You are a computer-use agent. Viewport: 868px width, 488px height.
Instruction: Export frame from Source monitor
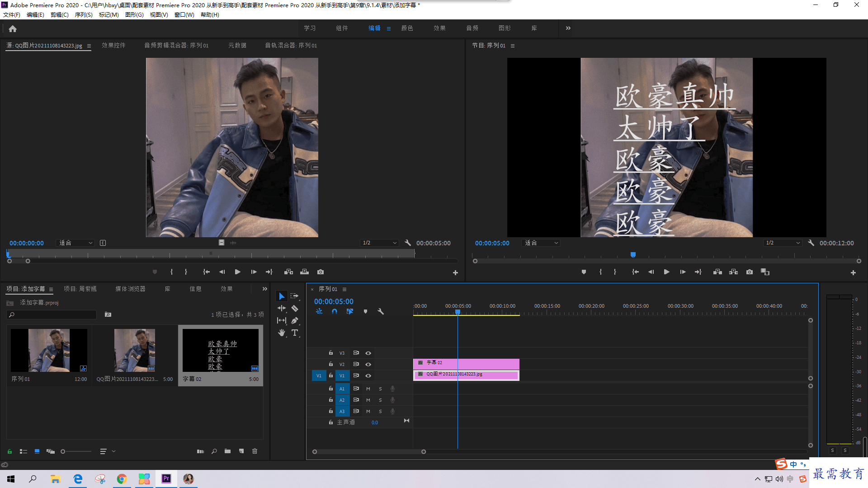click(321, 272)
